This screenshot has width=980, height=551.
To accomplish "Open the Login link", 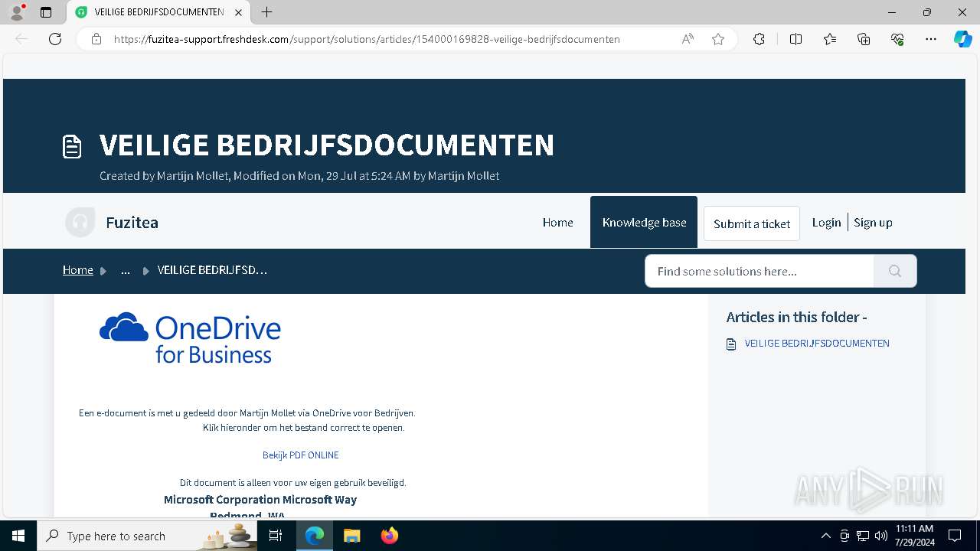I will (x=826, y=223).
